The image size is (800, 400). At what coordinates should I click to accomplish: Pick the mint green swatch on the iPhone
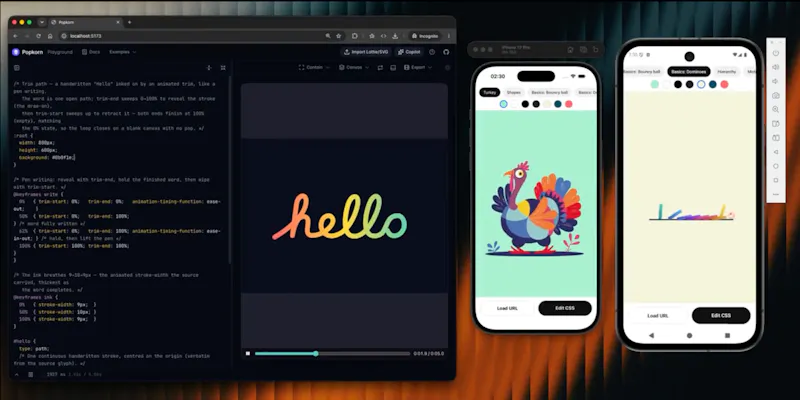tap(504, 104)
